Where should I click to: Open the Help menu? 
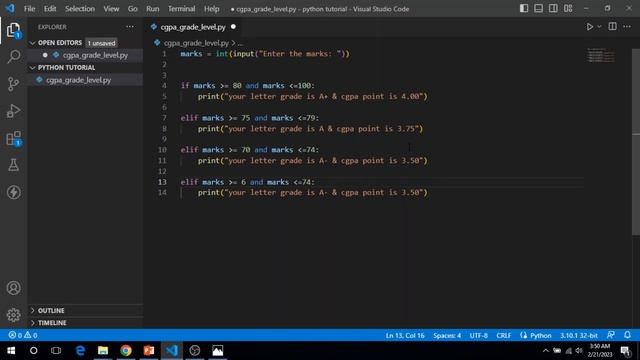211,9
